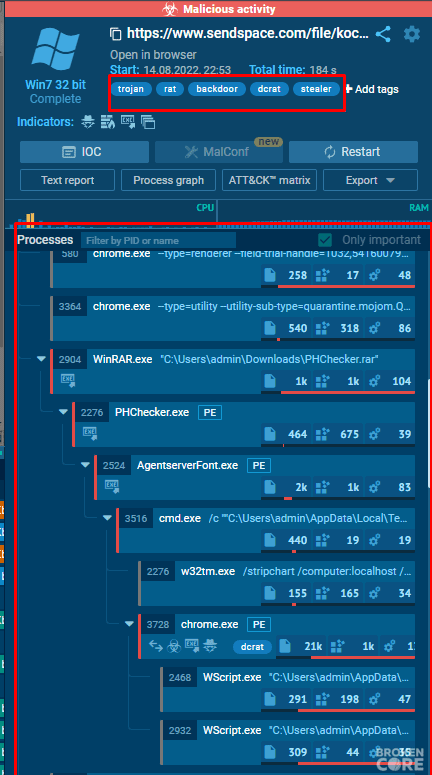Click the EXE drop indicator icon
432x775 pixels.
point(128,121)
